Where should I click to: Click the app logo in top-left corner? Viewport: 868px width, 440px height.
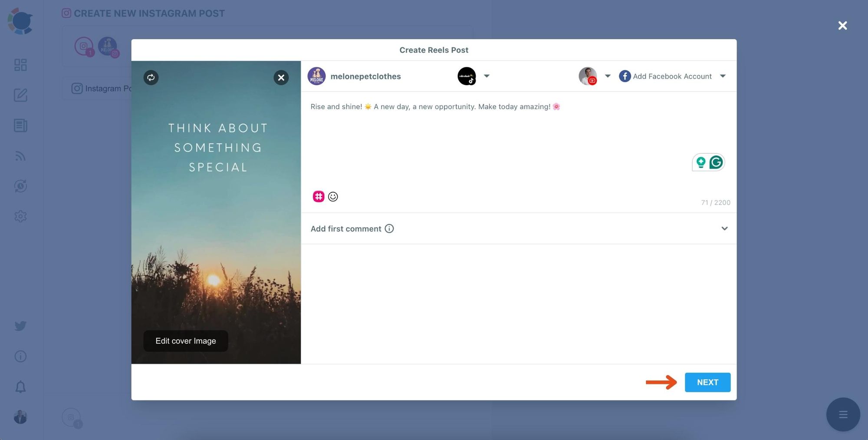pos(20,20)
